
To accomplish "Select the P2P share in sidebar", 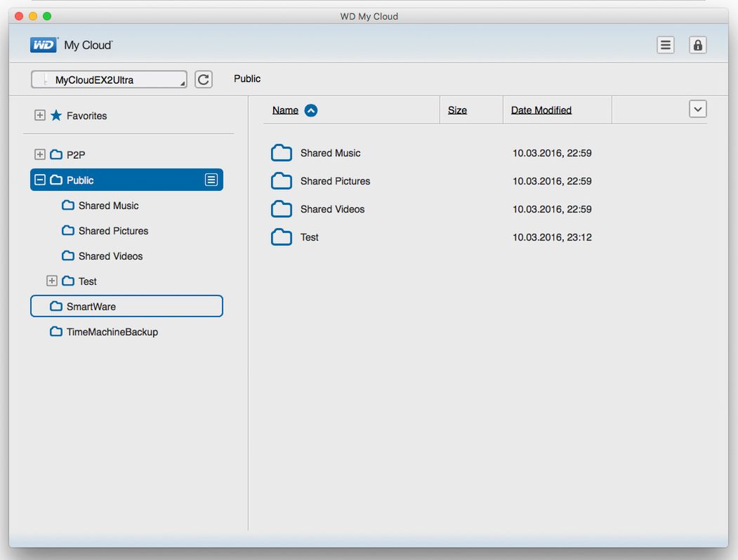I will [x=76, y=154].
